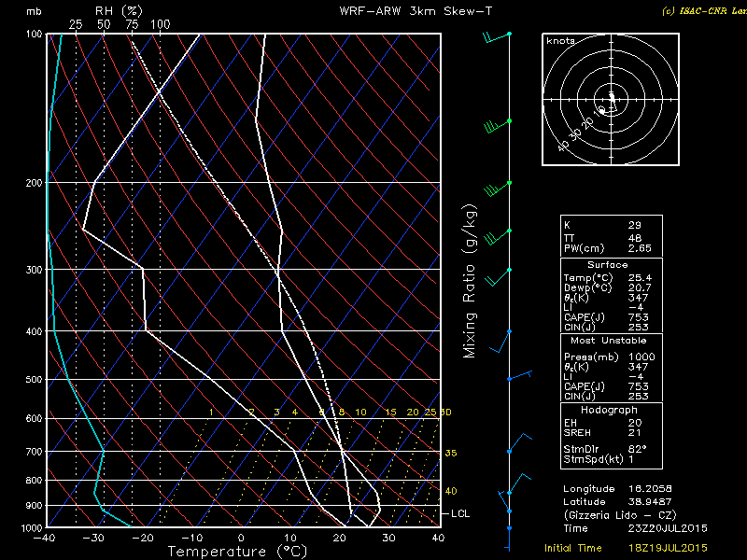Select the yellow mixing ratio 15 label
747x560 pixels.
click(x=390, y=412)
